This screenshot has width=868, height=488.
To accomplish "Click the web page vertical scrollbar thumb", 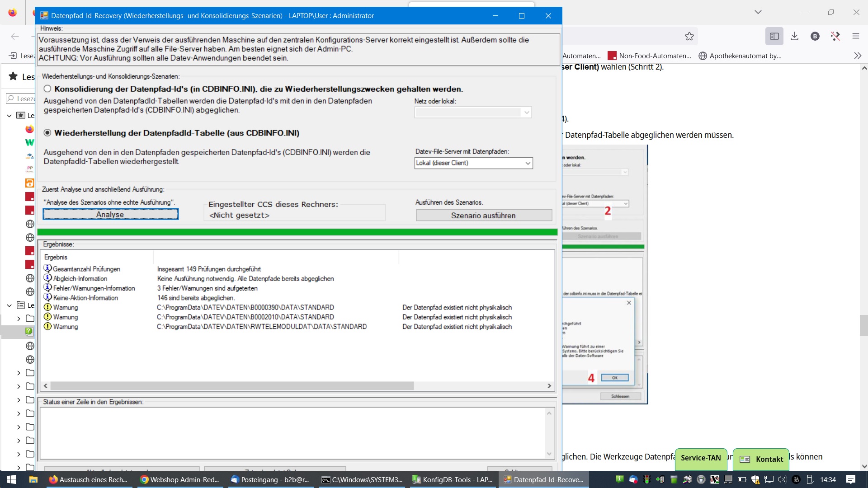I will click(863, 325).
